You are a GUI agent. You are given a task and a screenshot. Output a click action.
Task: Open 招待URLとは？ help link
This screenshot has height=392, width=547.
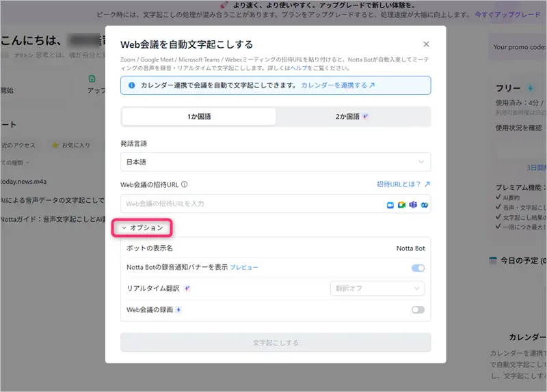tap(403, 184)
